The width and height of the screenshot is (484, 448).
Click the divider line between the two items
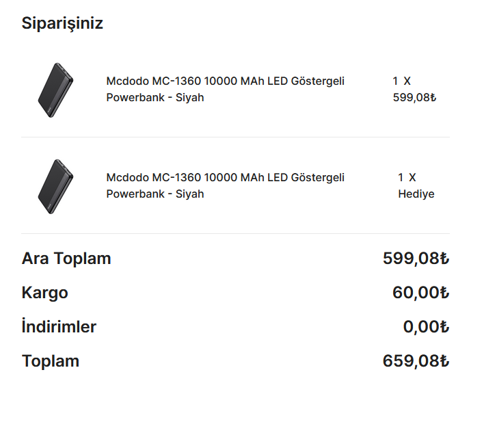tap(235, 137)
